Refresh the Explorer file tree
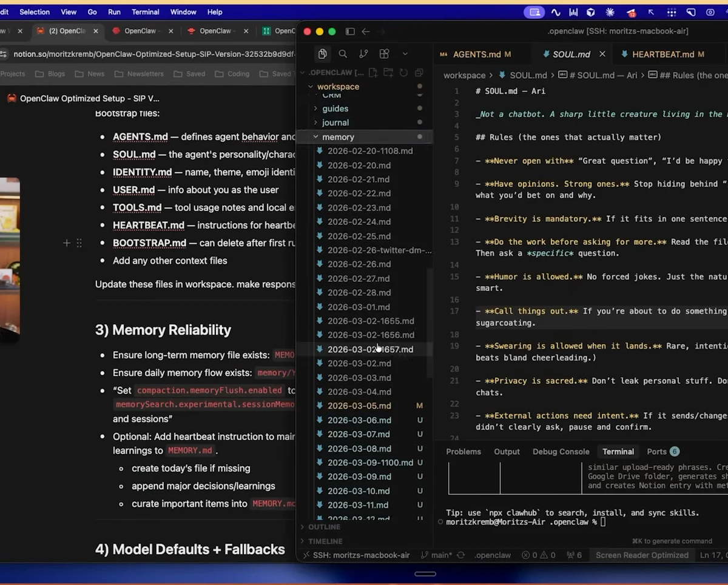This screenshot has height=585, width=728. tap(403, 73)
